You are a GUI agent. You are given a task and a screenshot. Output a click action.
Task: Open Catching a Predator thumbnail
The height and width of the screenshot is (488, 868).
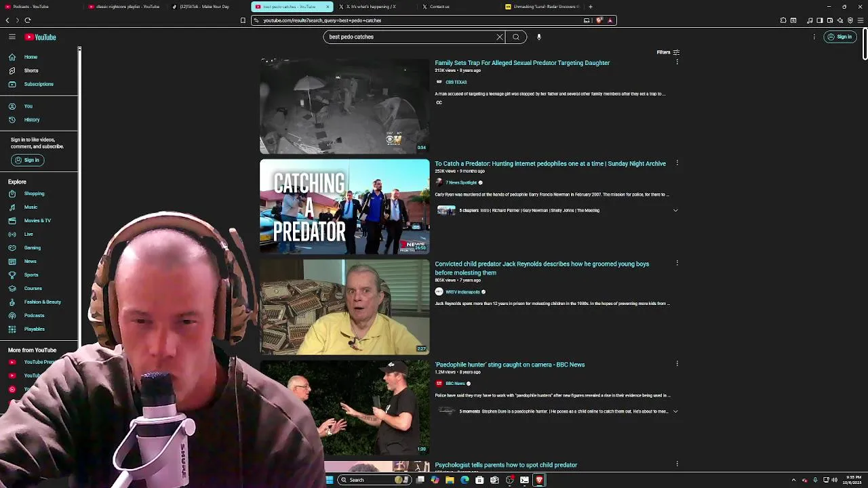point(344,207)
